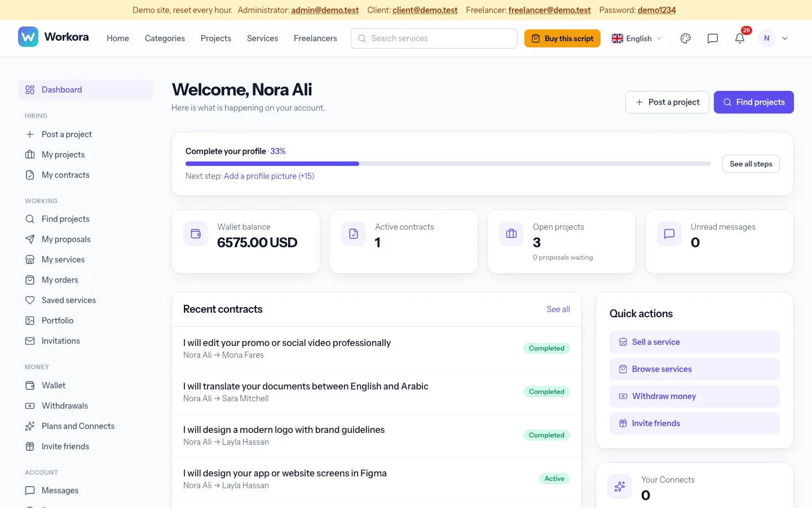Select Browse services quick action

[695, 369]
